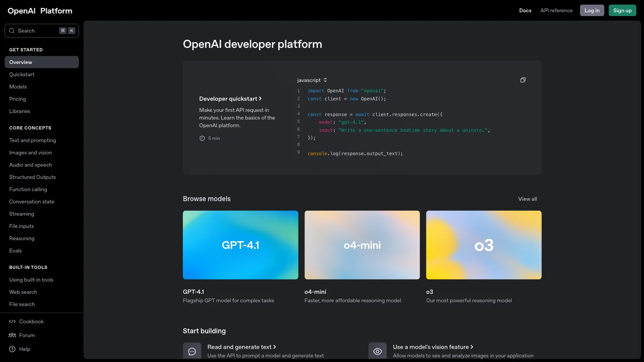Click 'Our most powerful reasoning model' description
This screenshot has width=644, height=362.
click(x=469, y=301)
